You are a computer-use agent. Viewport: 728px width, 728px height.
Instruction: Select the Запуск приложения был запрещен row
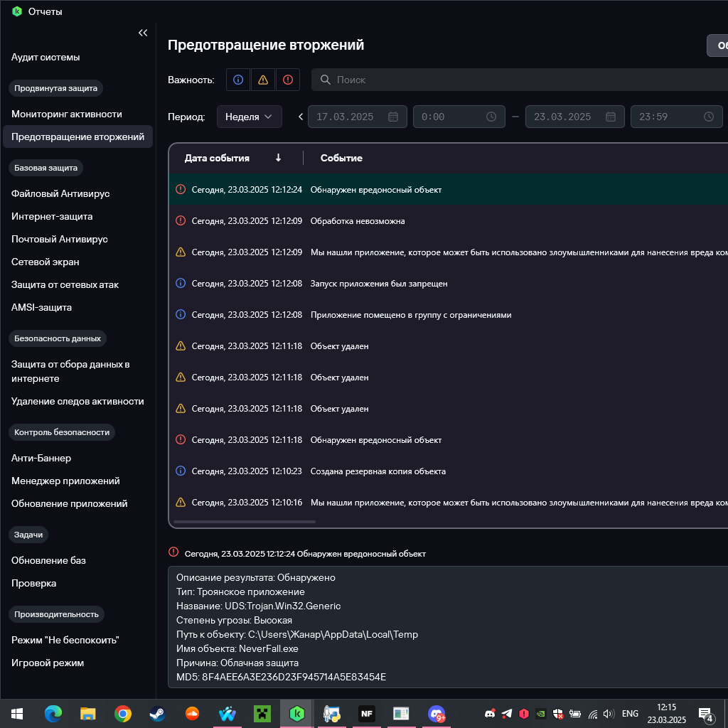449,283
